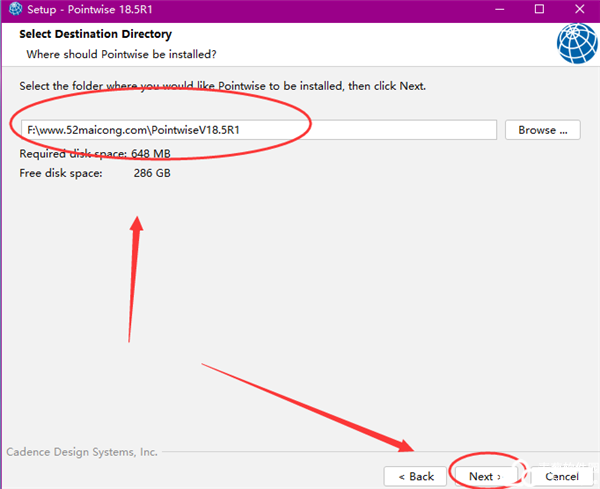Focus the destination directory path field
Viewport: 600px width, 489px height.
pyautogui.click(x=259, y=130)
